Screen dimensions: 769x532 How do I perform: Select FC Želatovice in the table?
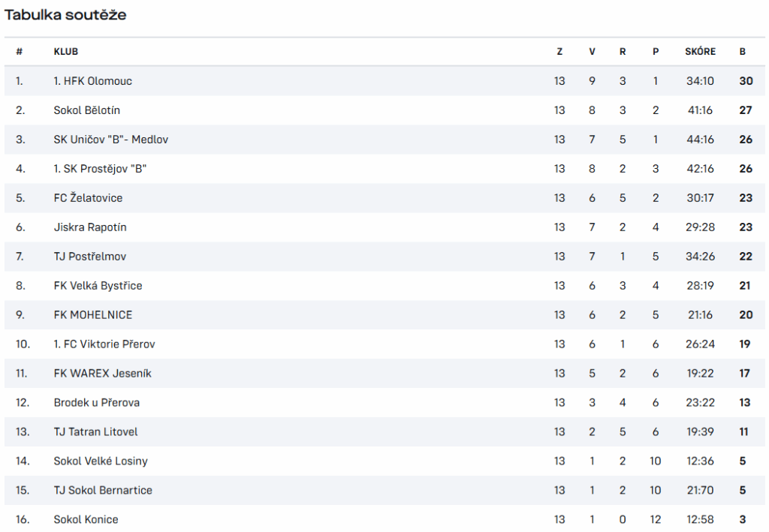click(89, 198)
